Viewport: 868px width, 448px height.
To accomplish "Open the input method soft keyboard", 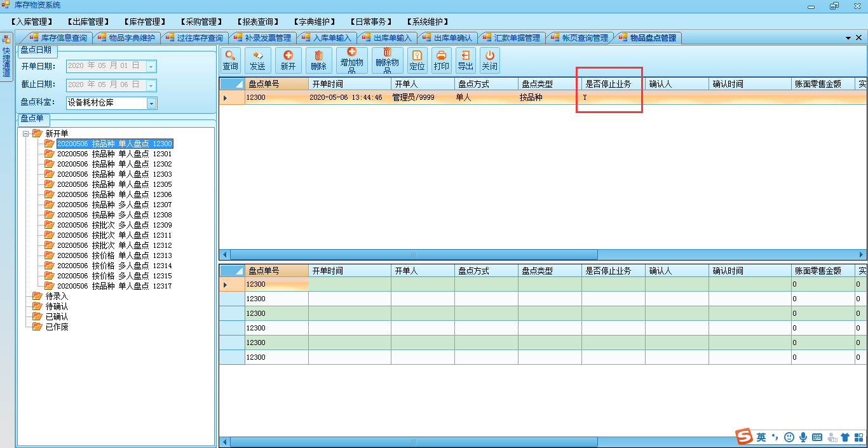I will tap(817, 437).
